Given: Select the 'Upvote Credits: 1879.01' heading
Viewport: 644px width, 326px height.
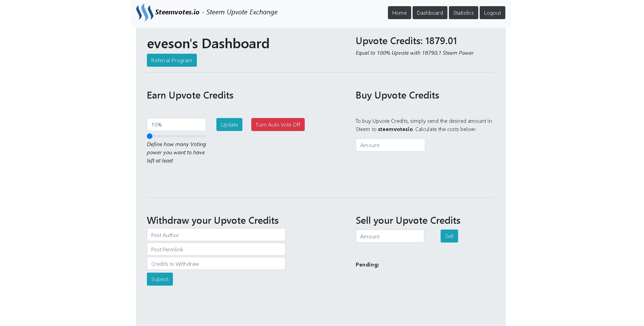Looking at the screenshot, I should [x=406, y=41].
